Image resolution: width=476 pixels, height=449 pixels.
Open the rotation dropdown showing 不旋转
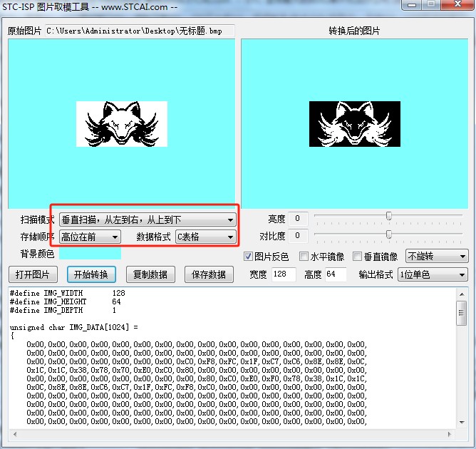(437, 257)
